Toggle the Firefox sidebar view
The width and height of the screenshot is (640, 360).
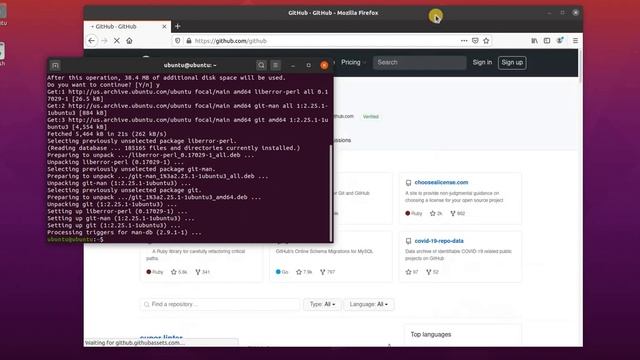click(547, 41)
